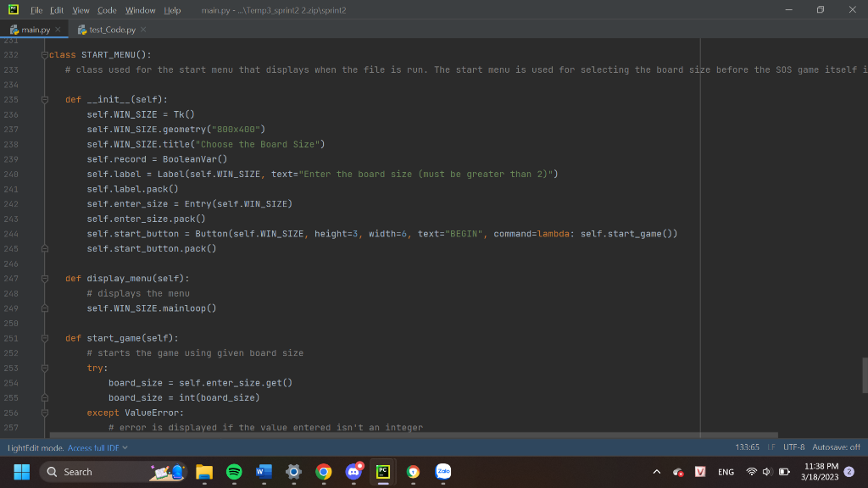
Task: Click the ENG language indicator
Action: (726, 472)
